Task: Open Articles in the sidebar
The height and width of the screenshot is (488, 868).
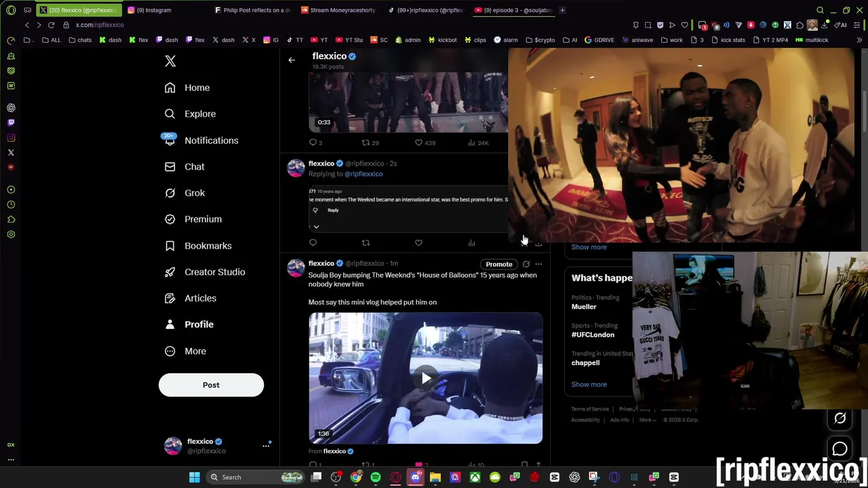Action: (191, 298)
